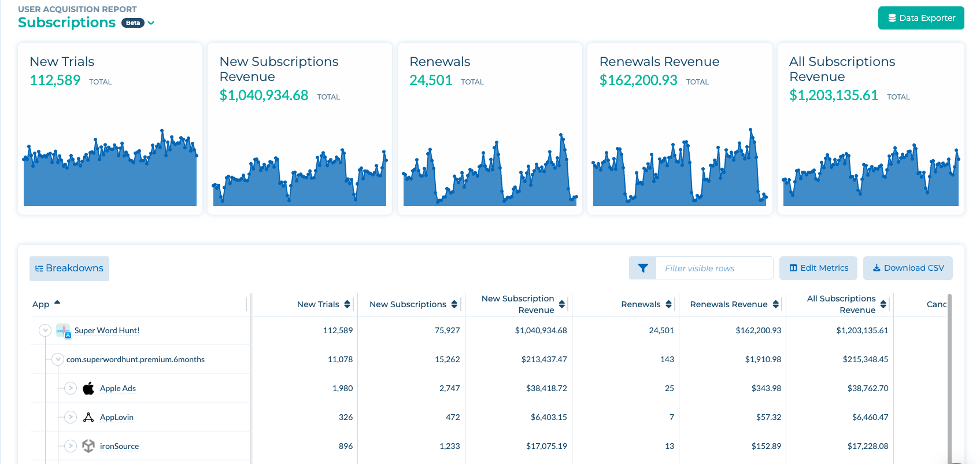Screen dimensions: 980x464
Task: Click the $17,075.19 ironSource cell
Action: [546, 446]
